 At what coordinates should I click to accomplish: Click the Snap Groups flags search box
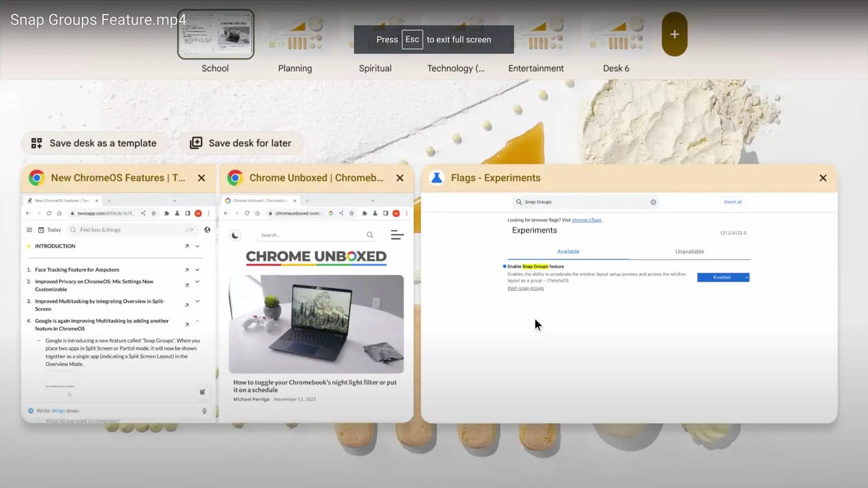click(585, 202)
